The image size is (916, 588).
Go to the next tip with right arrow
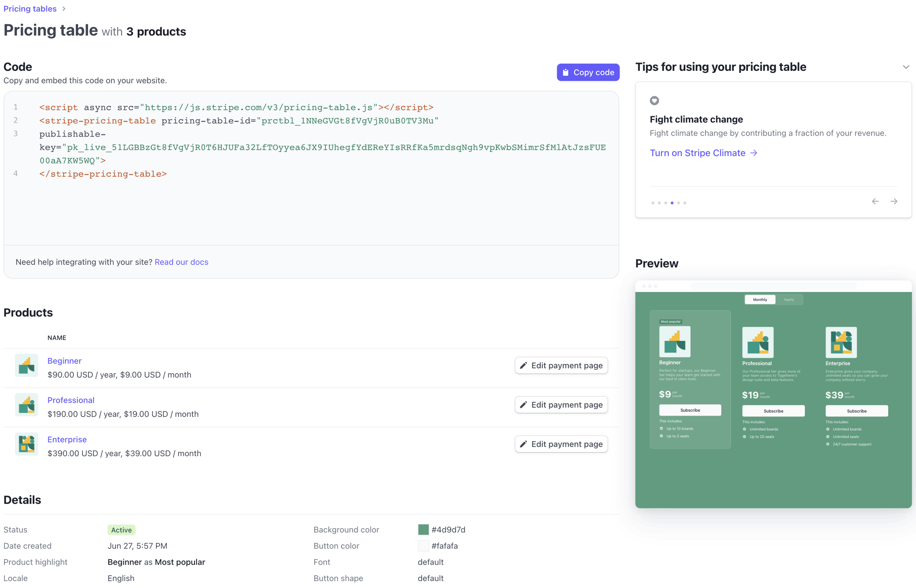[894, 201]
